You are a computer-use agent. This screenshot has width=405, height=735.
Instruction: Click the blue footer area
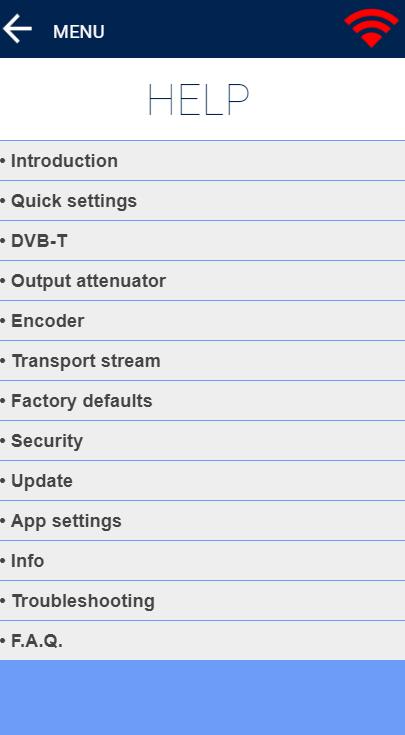202,698
